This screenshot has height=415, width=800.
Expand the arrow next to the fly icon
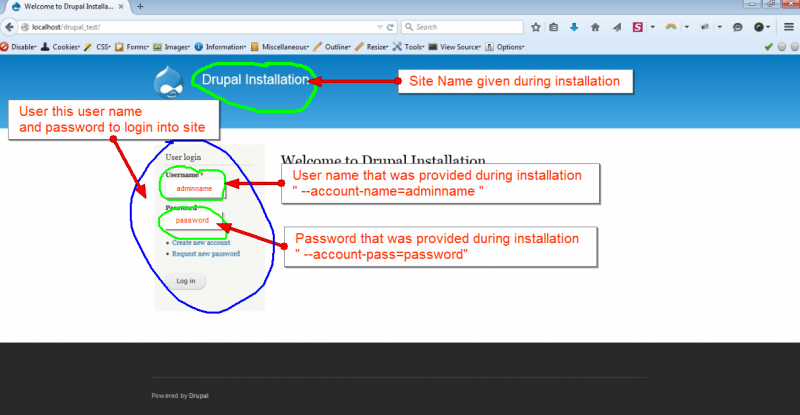[x=720, y=27]
